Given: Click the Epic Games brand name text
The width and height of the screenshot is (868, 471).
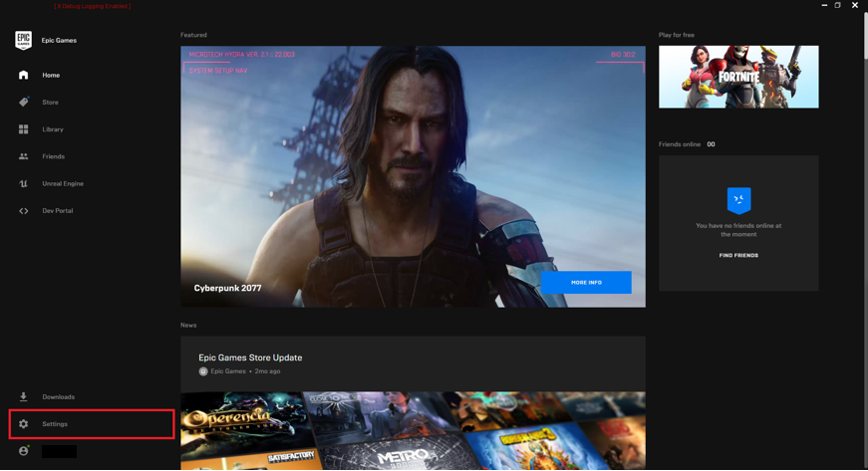Looking at the screenshot, I should coord(59,41).
